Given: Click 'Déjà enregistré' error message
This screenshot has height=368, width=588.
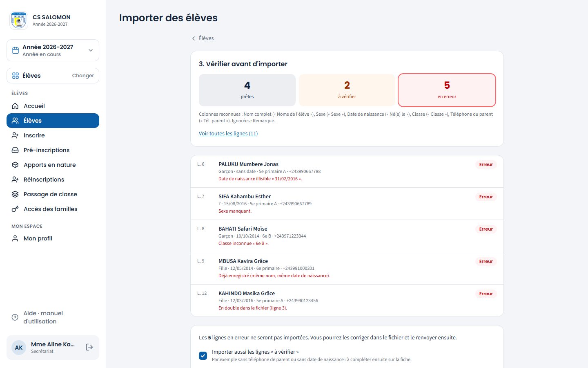Looking at the screenshot, I should (x=274, y=276).
